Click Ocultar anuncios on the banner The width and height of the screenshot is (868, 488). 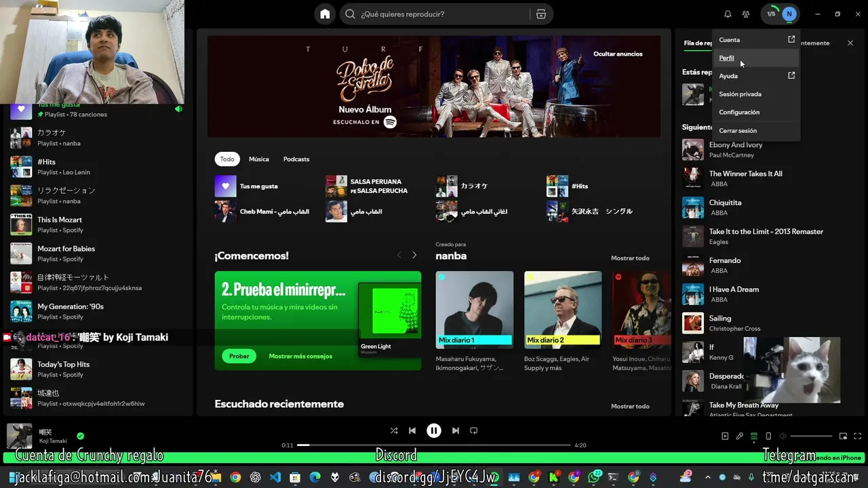tap(618, 54)
